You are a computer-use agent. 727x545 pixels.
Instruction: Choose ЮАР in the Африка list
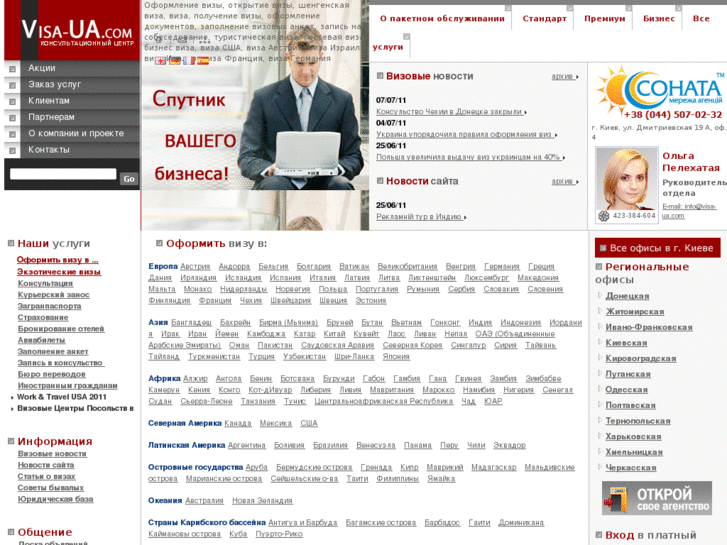(x=493, y=402)
